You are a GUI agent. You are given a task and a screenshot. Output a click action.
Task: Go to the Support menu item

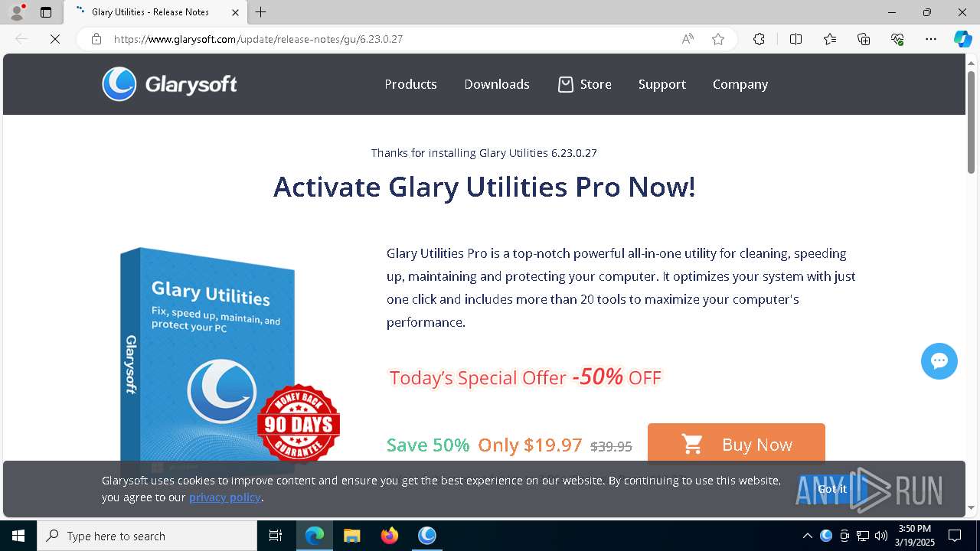tap(662, 84)
